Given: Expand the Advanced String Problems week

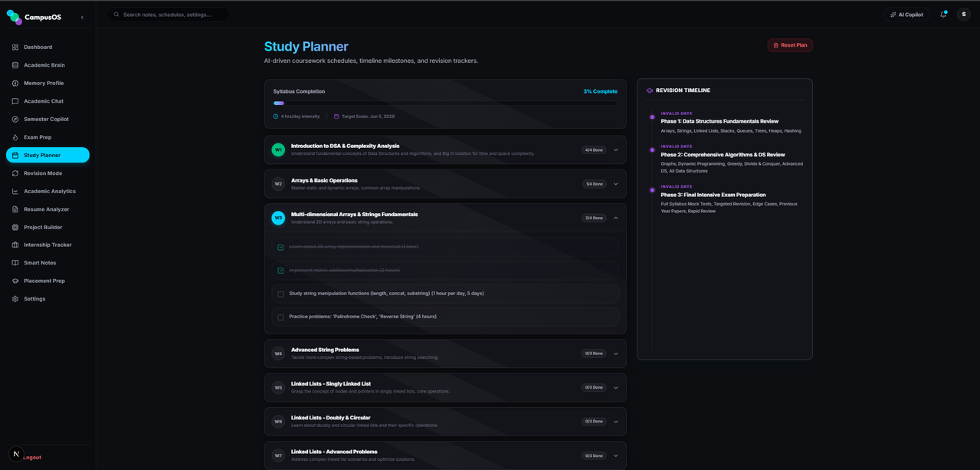Looking at the screenshot, I should click(616, 353).
